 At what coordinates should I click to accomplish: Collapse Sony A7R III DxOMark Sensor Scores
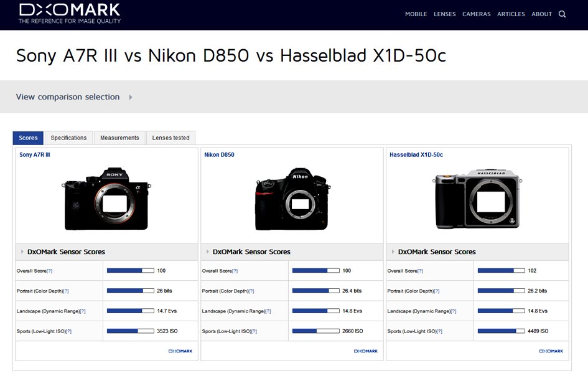tap(22, 252)
